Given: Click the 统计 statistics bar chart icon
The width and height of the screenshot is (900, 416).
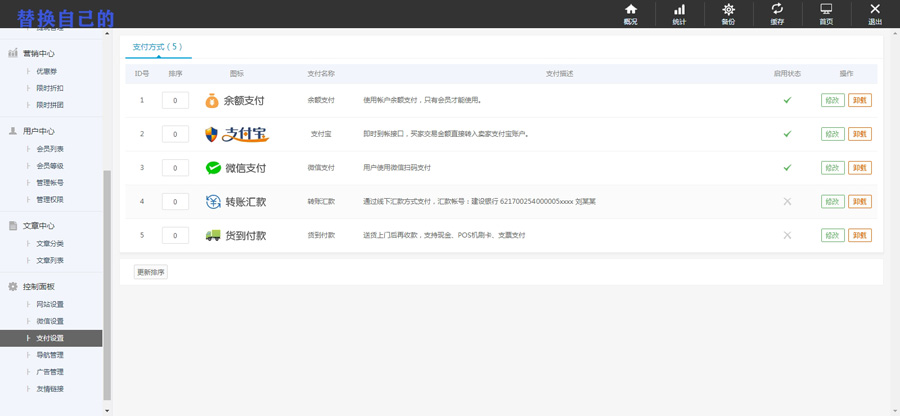Looking at the screenshot, I should click(679, 13).
